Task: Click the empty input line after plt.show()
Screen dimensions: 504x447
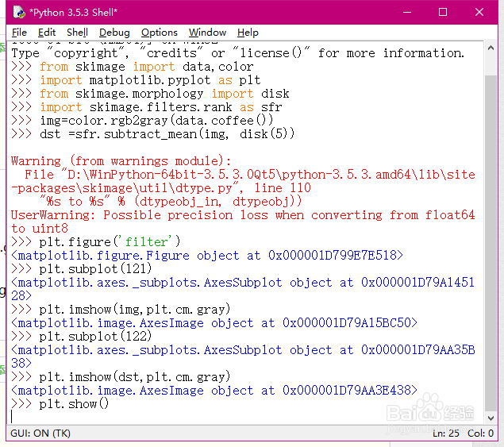Action: click(244, 417)
